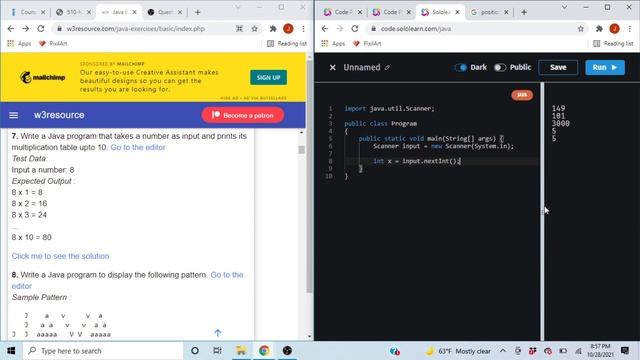This screenshot has width=640, height=360.
Task: Go back in the w3resource browser window
Action: coord(11,29)
